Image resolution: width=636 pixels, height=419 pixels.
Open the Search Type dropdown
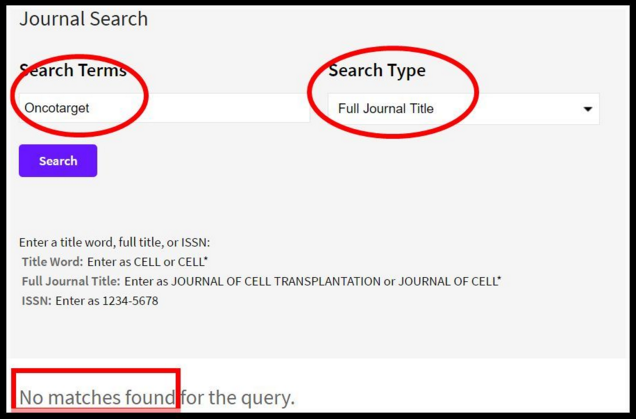pyautogui.click(x=463, y=109)
